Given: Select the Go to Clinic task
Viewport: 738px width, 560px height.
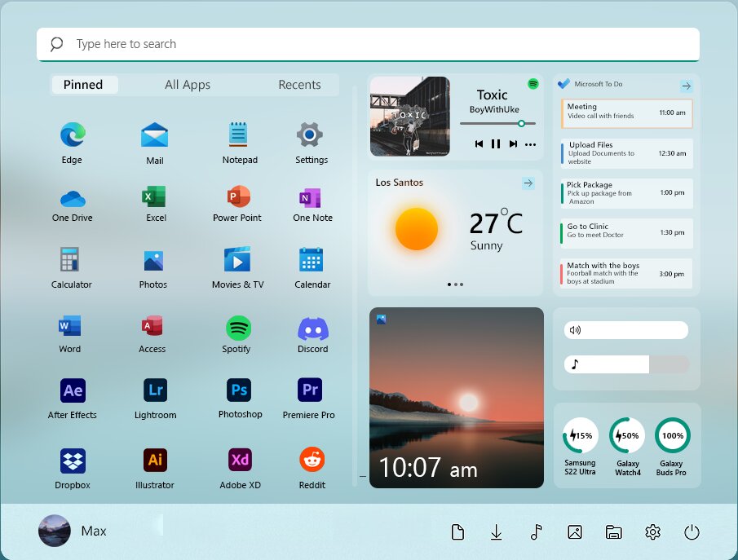Looking at the screenshot, I should click(626, 233).
